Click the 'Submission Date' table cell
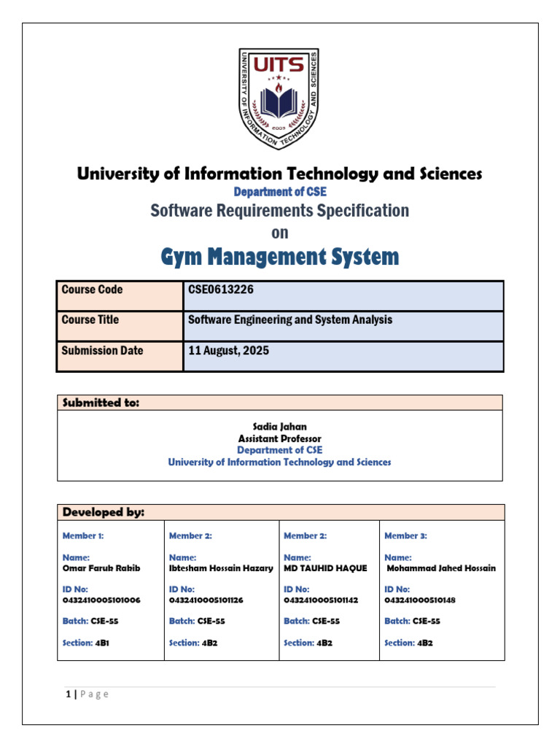The image size is (560, 747). pyautogui.click(x=120, y=356)
